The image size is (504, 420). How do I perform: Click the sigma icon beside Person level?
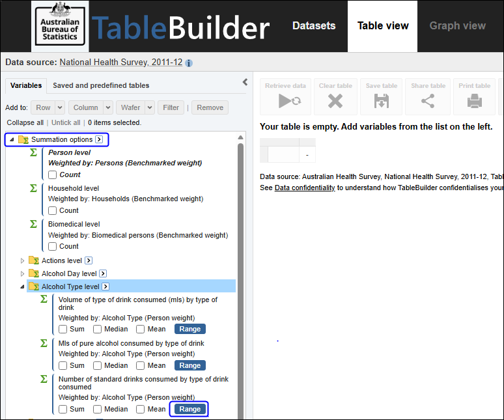(x=33, y=152)
